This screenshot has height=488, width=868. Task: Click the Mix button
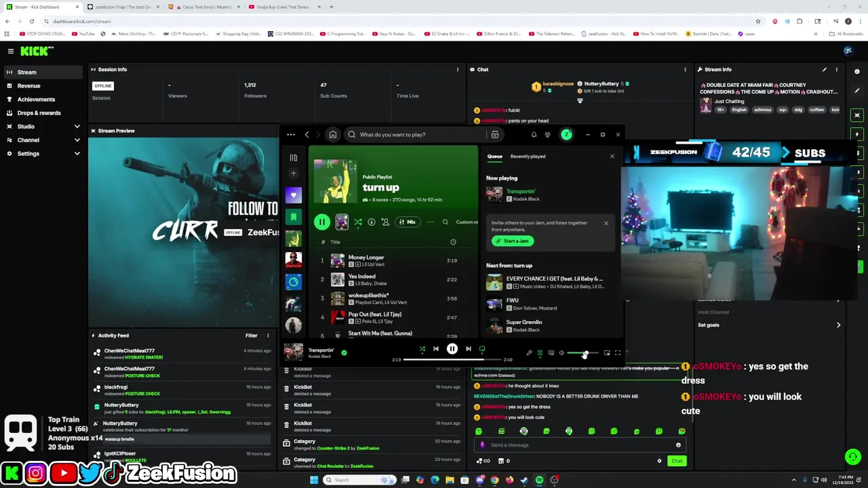click(x=407, y=222)
